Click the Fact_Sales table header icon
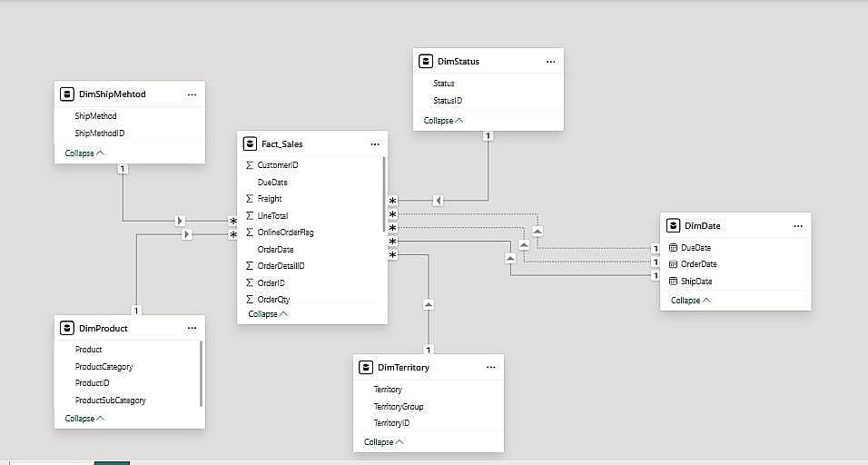This screenshot has width=868, height=465. (250, 143)
